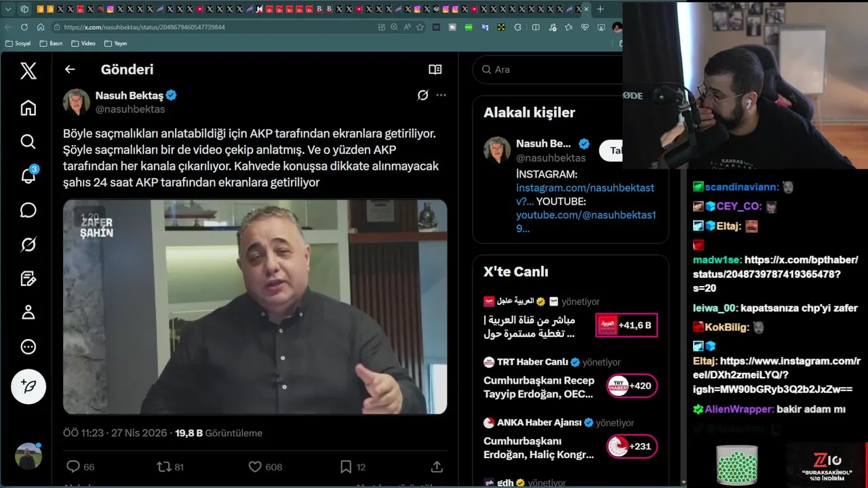
Task: Click the browser back arrow
Action: pos(8,27)
